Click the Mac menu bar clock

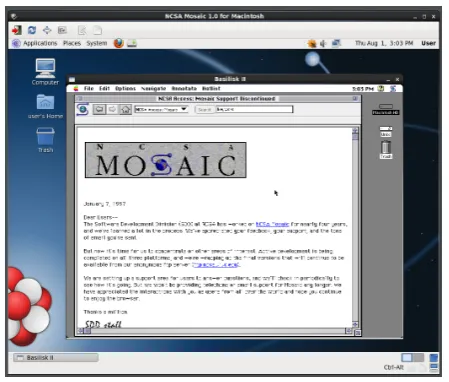363,89
